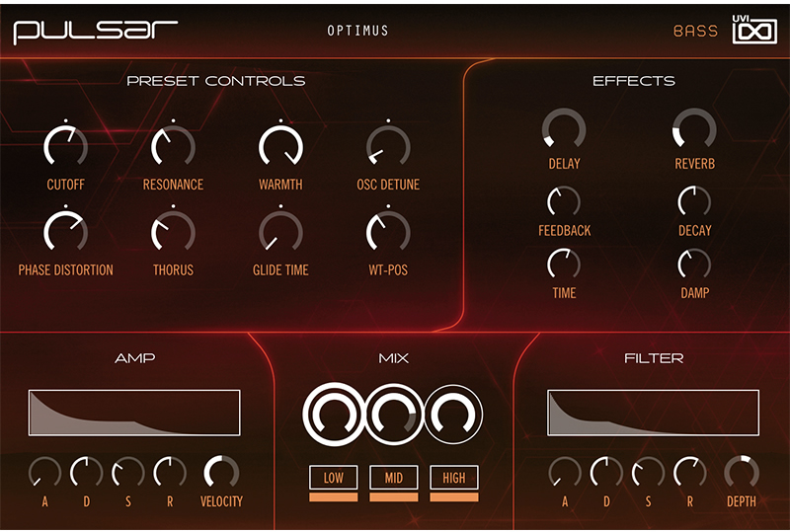Click the High mix level knob
Viewport: 790px width, 532px height.
pyautogui.click(x=453, y=415)
